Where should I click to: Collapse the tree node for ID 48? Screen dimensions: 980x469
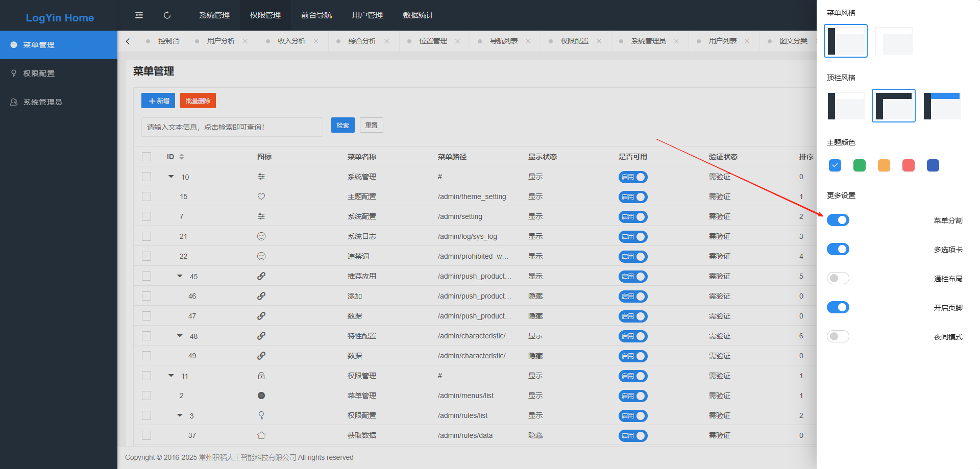tap(180, 336)
